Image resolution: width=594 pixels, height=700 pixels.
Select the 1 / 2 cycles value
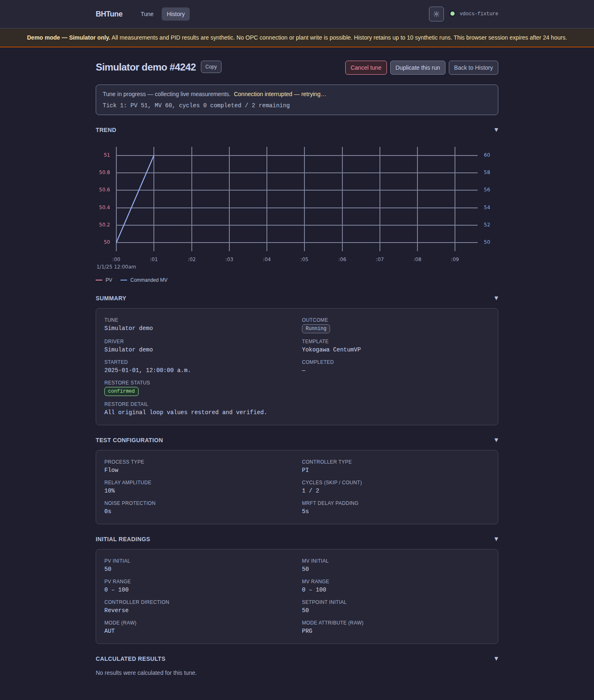[311, 491]
